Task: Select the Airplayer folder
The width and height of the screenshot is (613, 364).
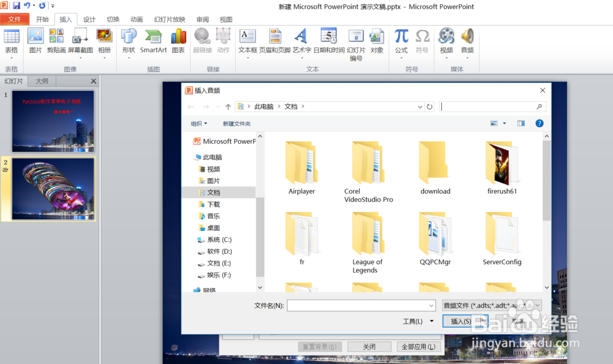Action: [302, 168]
